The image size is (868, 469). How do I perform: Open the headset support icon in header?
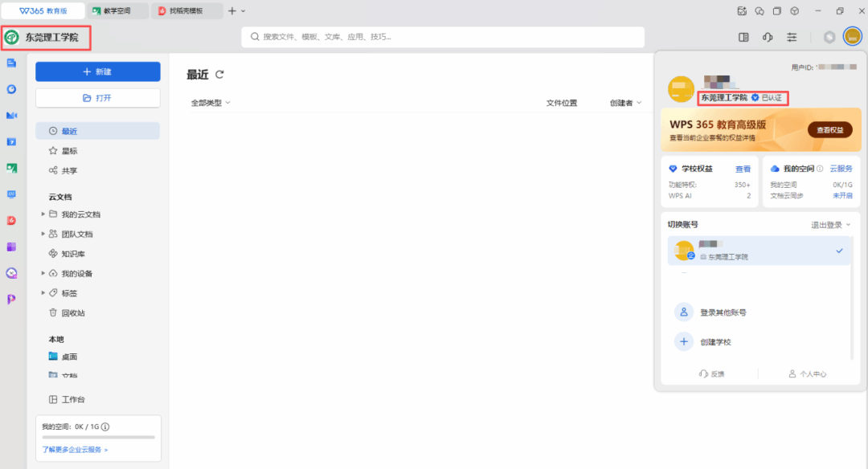pos(768,37)
